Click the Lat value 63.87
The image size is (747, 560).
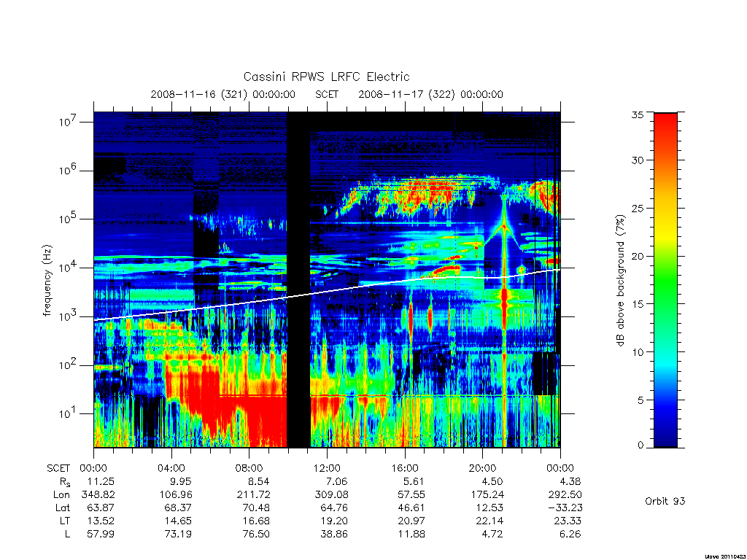click(x=101, y=507)
